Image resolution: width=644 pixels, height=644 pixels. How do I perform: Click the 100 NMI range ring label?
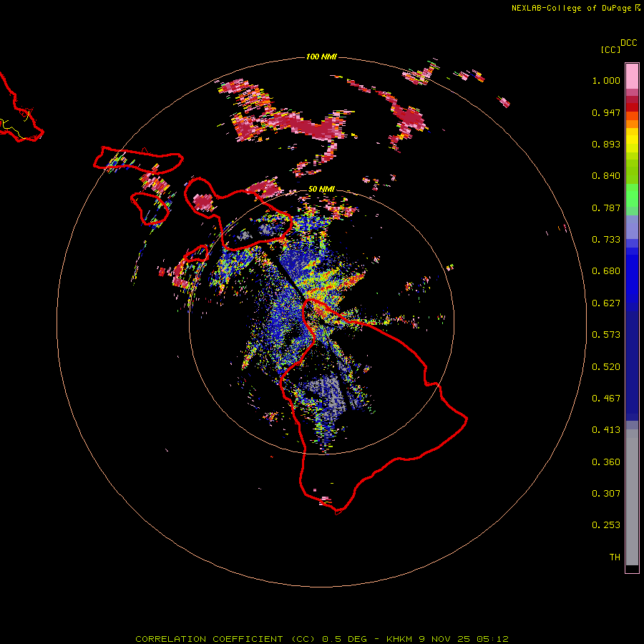[x=321, y=57]
